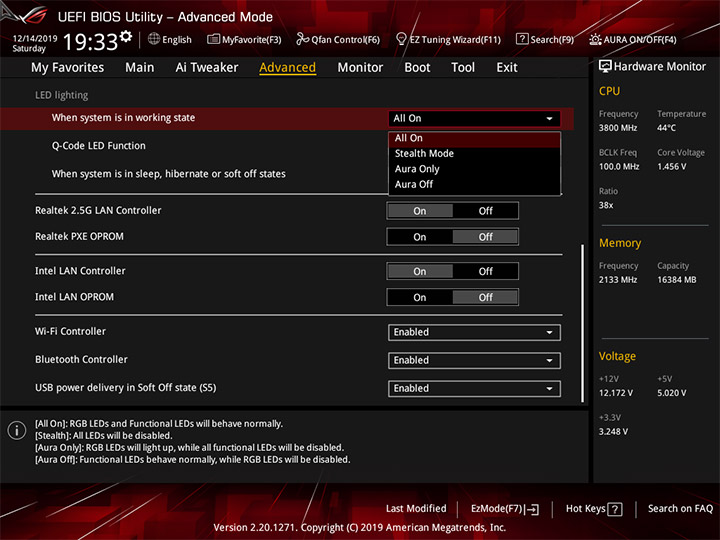The image size is (720, 540).
Task: Choose Aura Off from the list
Action: point(474,185)
